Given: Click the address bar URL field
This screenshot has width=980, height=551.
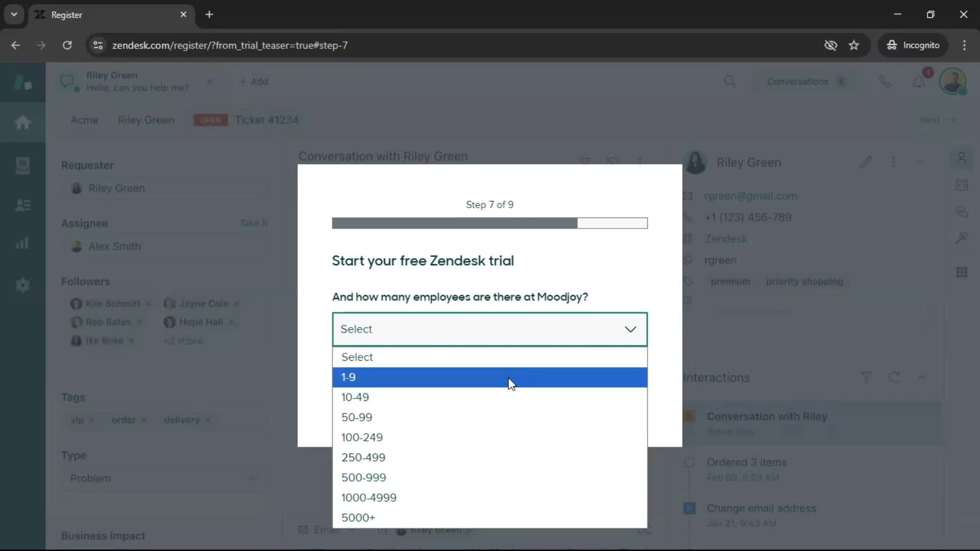Looking at the screenshot, I should (459, 45).
